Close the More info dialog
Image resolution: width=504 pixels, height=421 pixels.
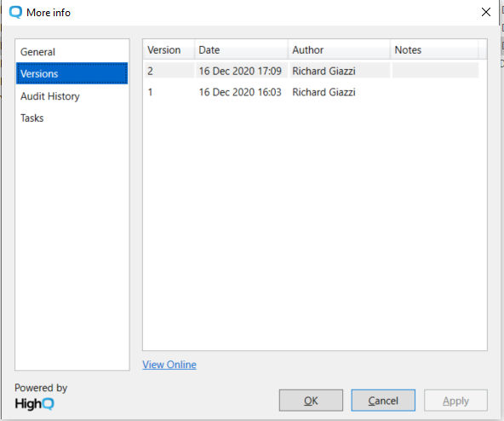(x=486, y=12)
